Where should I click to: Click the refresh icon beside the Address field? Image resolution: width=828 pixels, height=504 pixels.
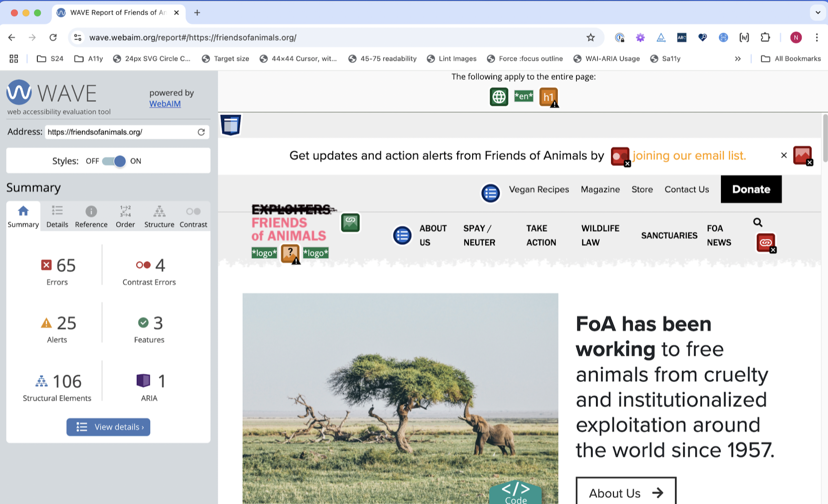(x=201, y=132)
